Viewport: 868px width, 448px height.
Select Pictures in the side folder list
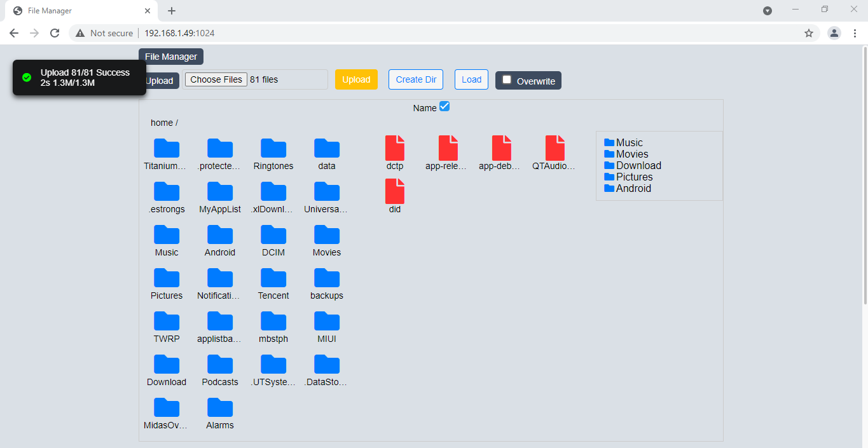coord(629,177)
